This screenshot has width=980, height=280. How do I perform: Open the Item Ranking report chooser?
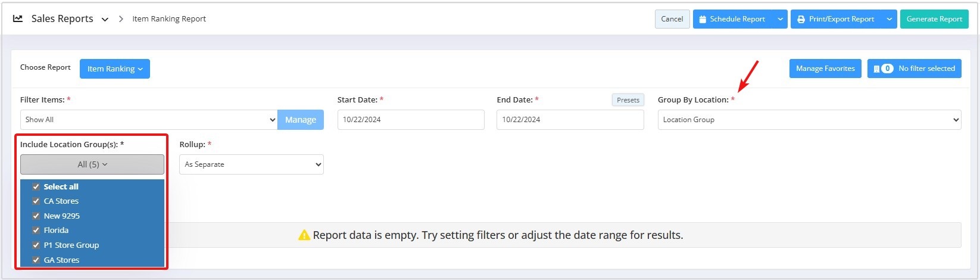pos(115,69)
